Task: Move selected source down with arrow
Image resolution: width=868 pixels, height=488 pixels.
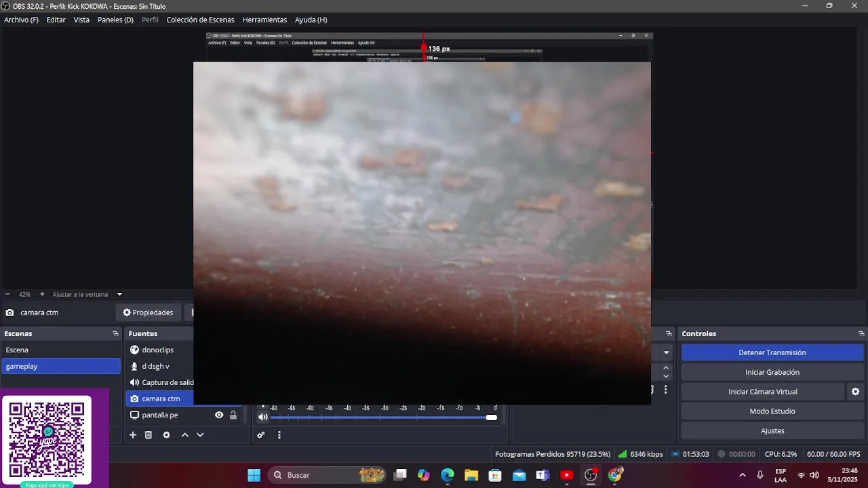Action: [200, 435]
